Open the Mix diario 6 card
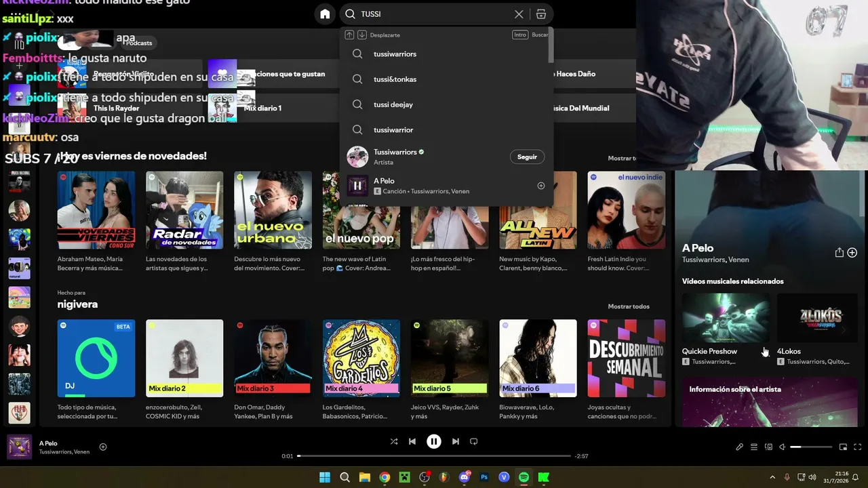Viewport: 868px width, 488px height. 538,370
